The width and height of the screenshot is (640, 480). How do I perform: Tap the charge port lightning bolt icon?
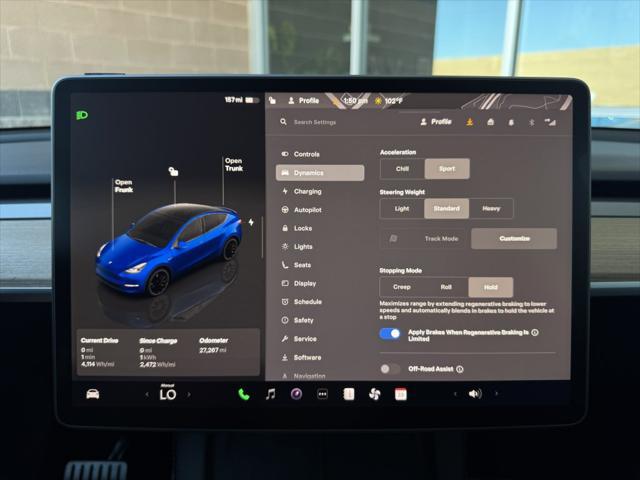tap(251, 222)
